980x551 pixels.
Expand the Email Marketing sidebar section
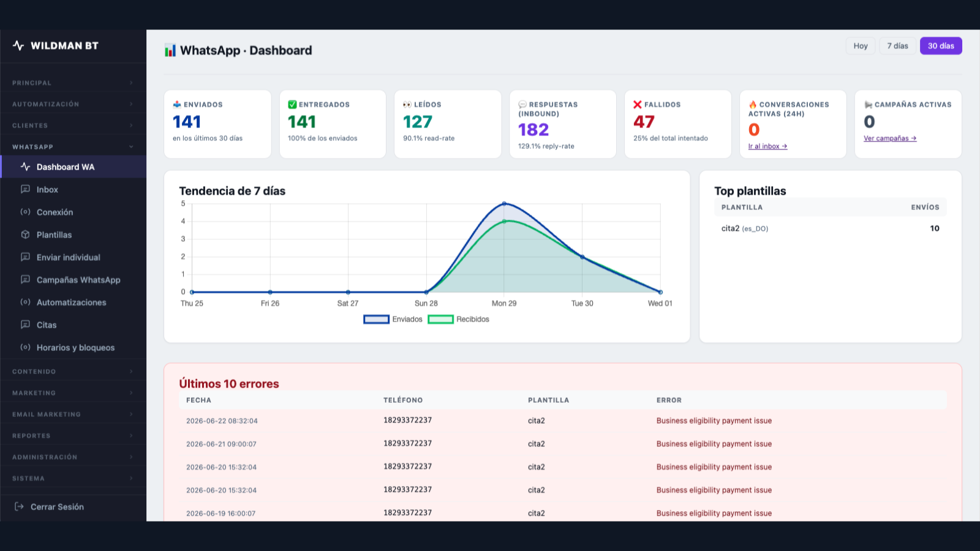click(x=73, y=414)
